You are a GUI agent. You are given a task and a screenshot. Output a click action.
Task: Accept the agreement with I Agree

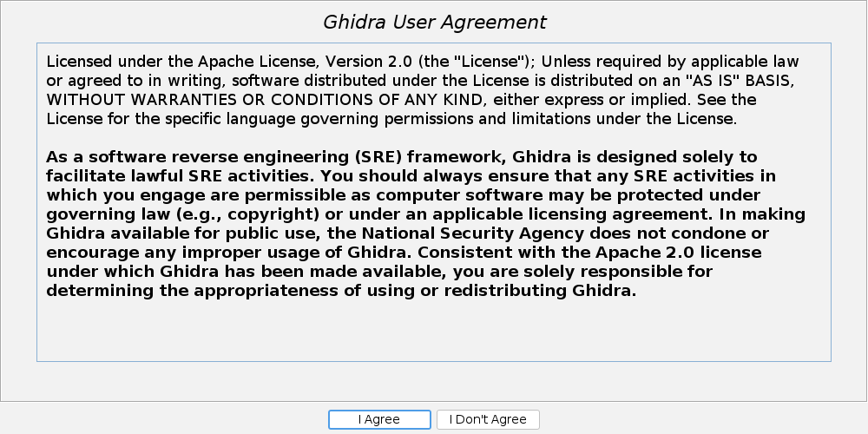click(x=379, y=419)
